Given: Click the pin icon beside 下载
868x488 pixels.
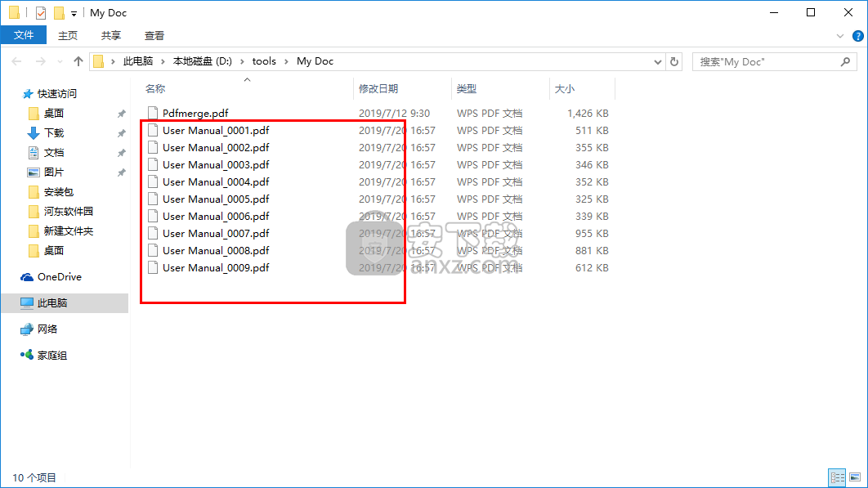Looking at the screenshot, I should tap(121, 133).
